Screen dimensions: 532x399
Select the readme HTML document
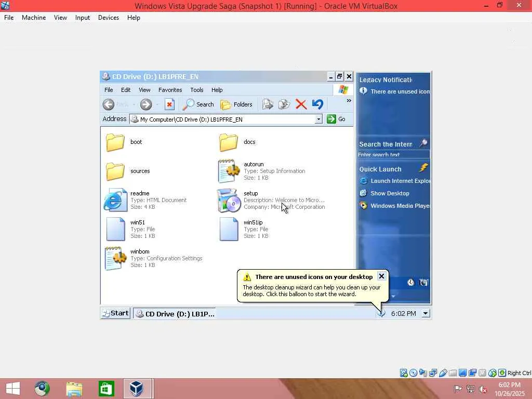[115, 200]
